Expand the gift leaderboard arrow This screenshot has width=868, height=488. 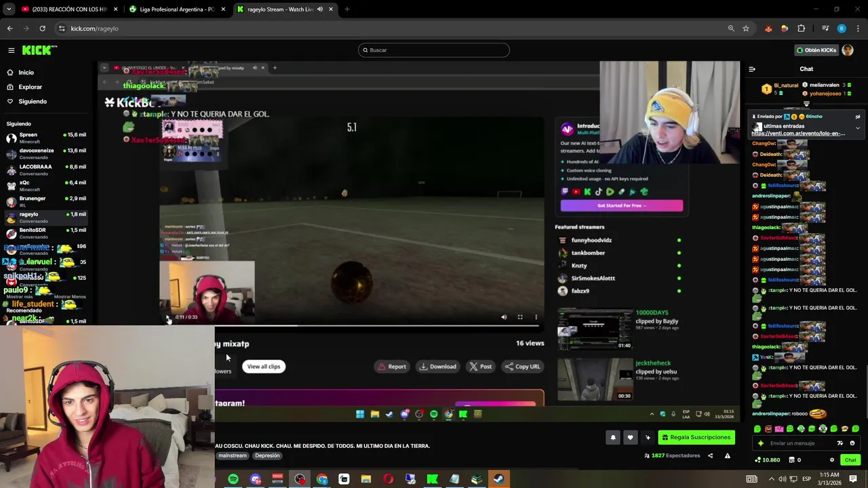806,104
